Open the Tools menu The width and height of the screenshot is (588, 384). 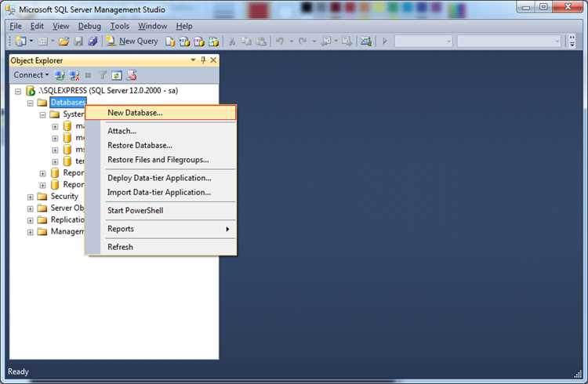[x=120, y=26]
